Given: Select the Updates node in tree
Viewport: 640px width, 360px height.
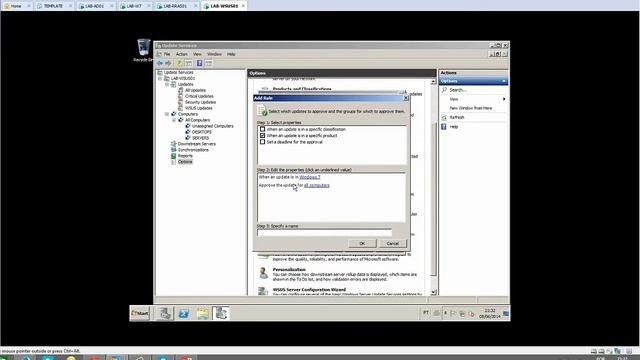Looking at the screenshot, I should click(185, 84).
